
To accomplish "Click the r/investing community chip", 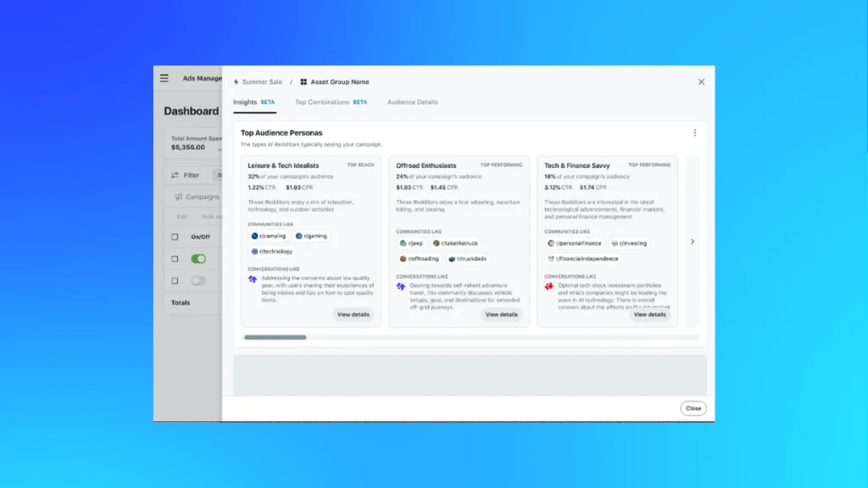I will [x=630, y=243].
